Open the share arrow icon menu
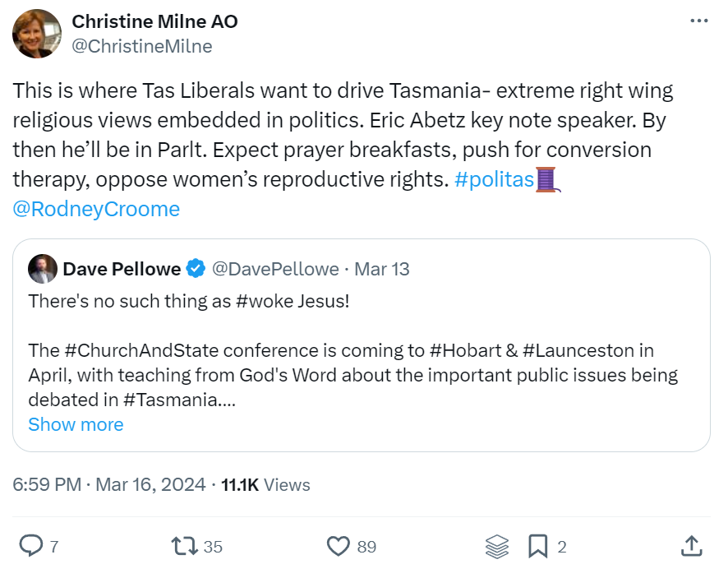The height and width of the screenshot is (578, 728). tap(692, 546)
